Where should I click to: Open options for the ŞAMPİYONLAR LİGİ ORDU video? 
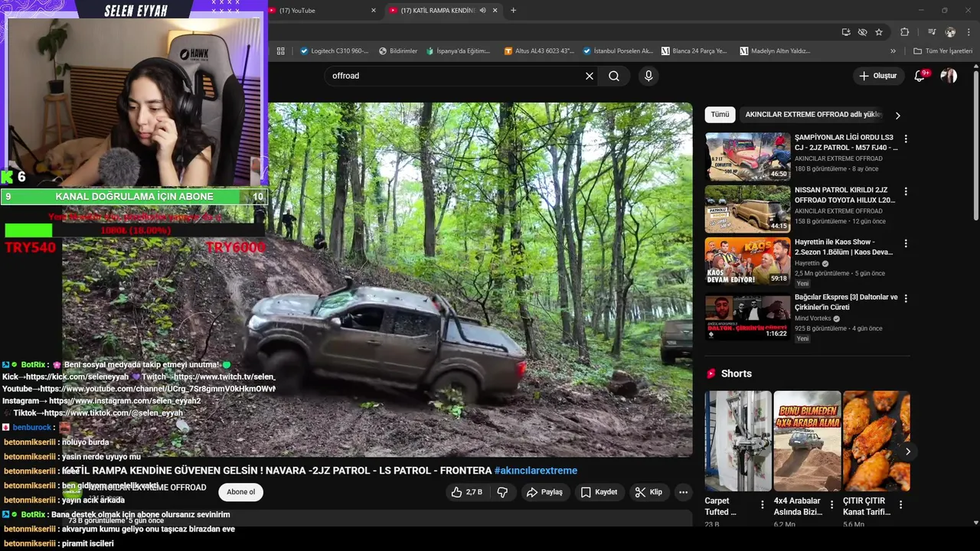[906, 139]
